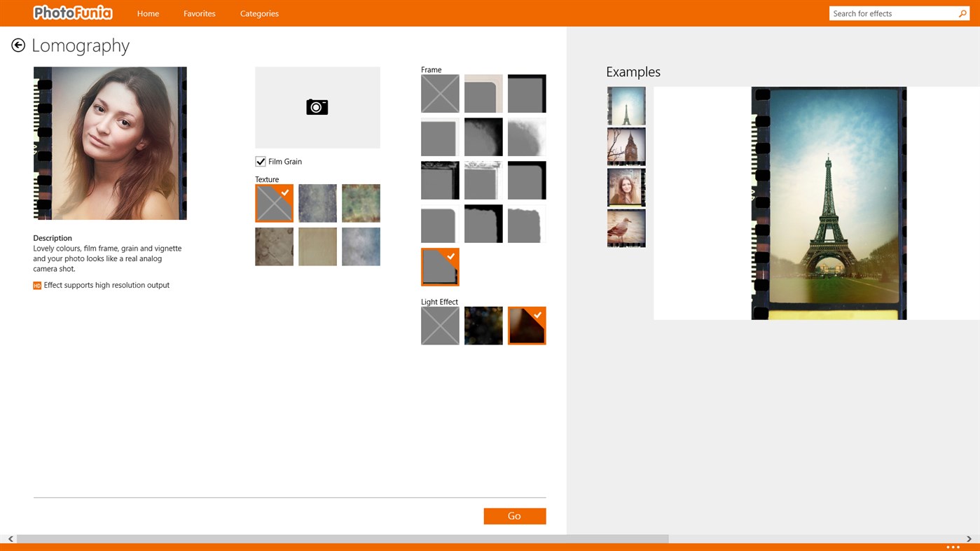This screenshot has height=551, width=980.
Task: Open the Favorites menu item
Action: pos(200,13)
